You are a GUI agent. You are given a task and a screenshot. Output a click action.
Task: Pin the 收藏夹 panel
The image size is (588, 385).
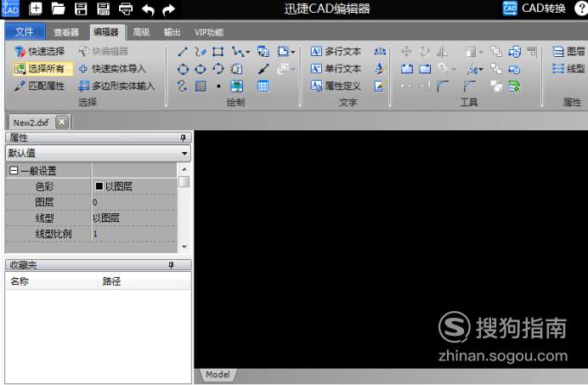(x=171, y=265)
